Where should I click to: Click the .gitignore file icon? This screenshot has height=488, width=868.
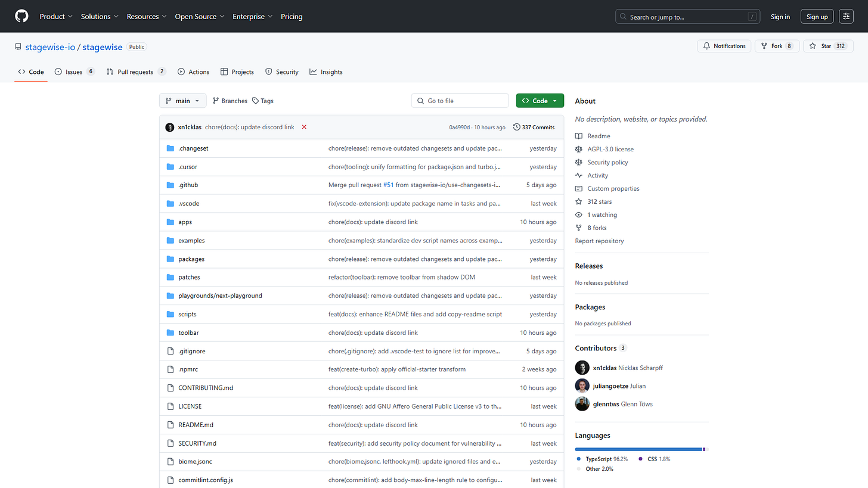coord(170,352)
